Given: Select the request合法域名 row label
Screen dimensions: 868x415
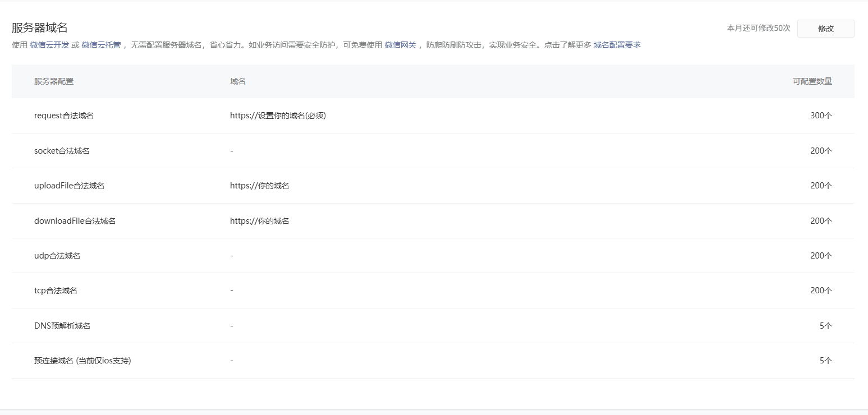Looking at the screenshot, I should point(64,116).
